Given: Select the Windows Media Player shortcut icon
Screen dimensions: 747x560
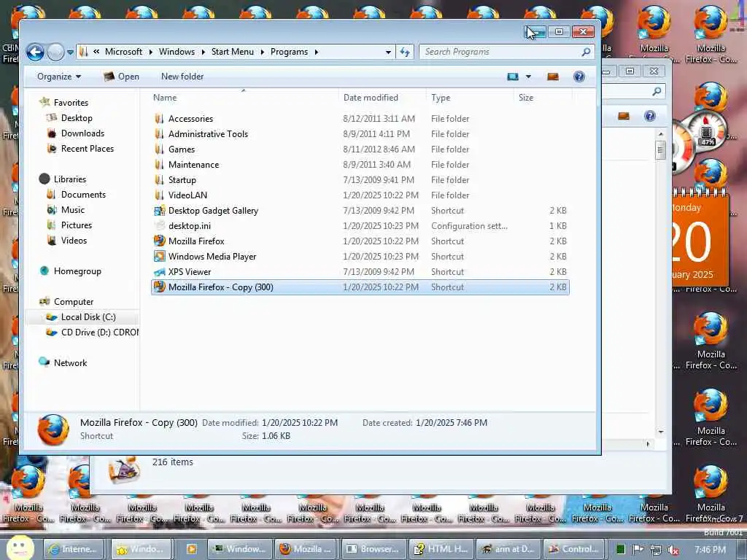Looking at the screenshot, I should pyautogui.click(x=160, y=256).
